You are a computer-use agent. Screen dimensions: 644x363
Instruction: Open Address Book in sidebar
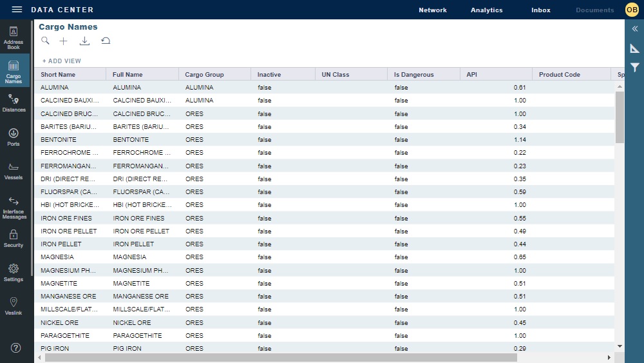[14, 38]
